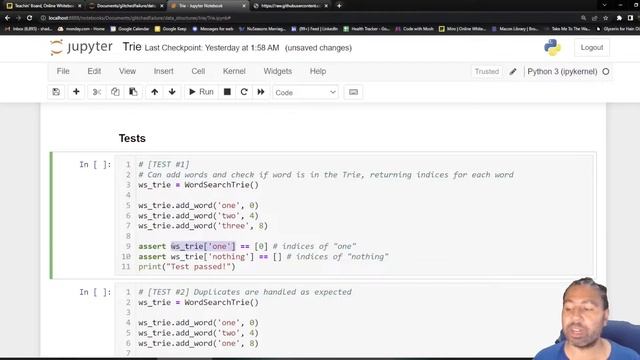The width and height of the screenshot is (640, 360).
Task: Run the selected cell
Action: [x=201, y=92]
